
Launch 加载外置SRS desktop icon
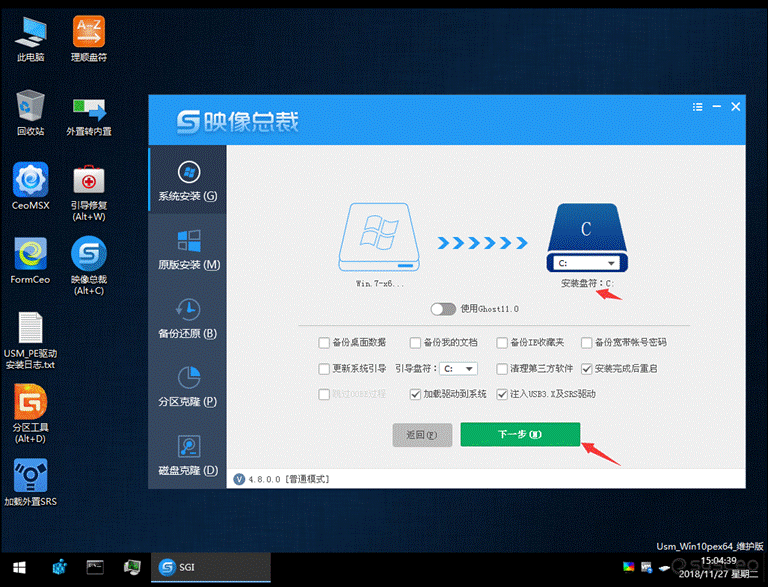30,483
